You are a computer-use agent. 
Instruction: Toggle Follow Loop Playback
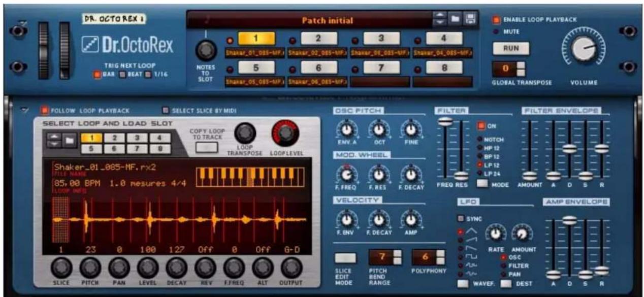tap(45, 110)
